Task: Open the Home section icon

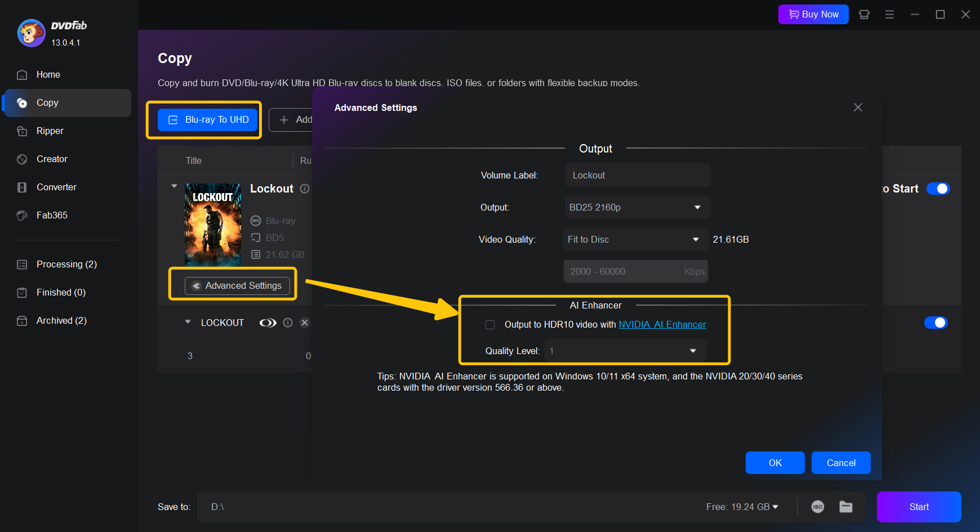Action: click(x=22, y=75)
